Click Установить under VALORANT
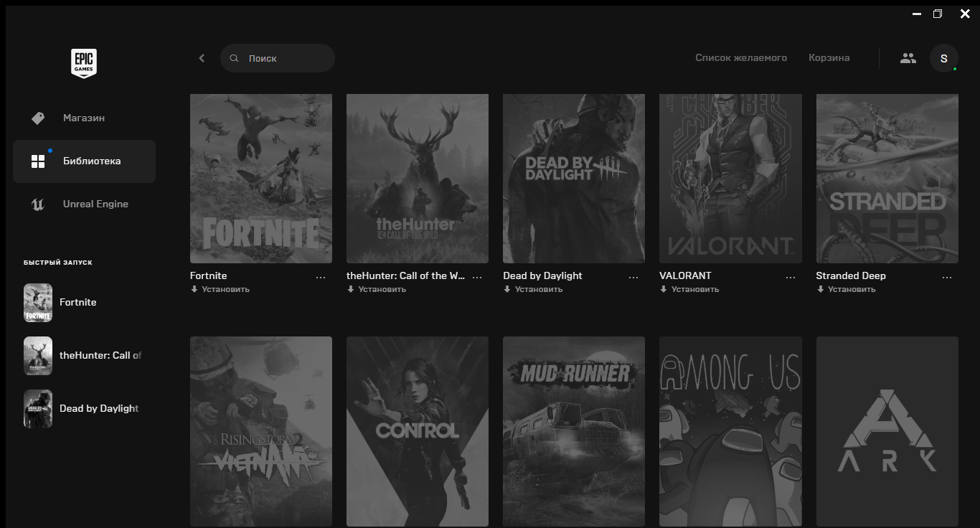 [694, 290]
